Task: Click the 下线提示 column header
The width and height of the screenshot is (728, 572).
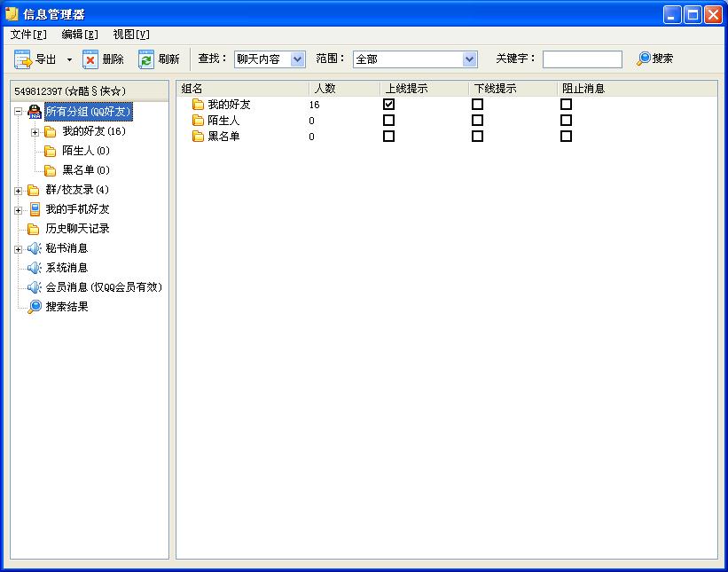Action: click(x=513, y=88)
